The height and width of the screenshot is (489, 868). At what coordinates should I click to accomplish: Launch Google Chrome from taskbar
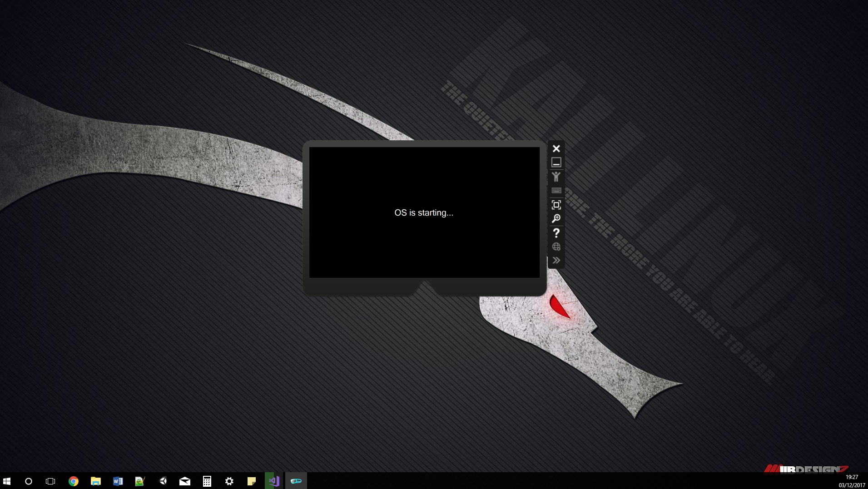pos(73,481)
